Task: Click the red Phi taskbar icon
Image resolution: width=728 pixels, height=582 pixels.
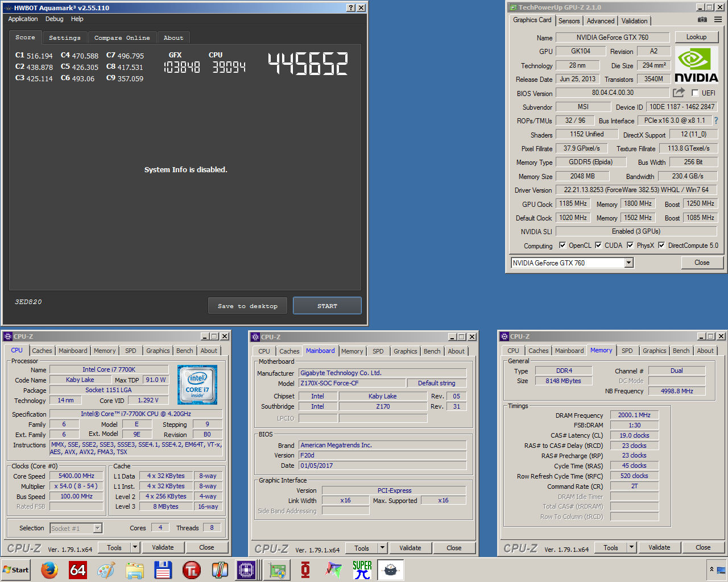Action: click(305, 569)
